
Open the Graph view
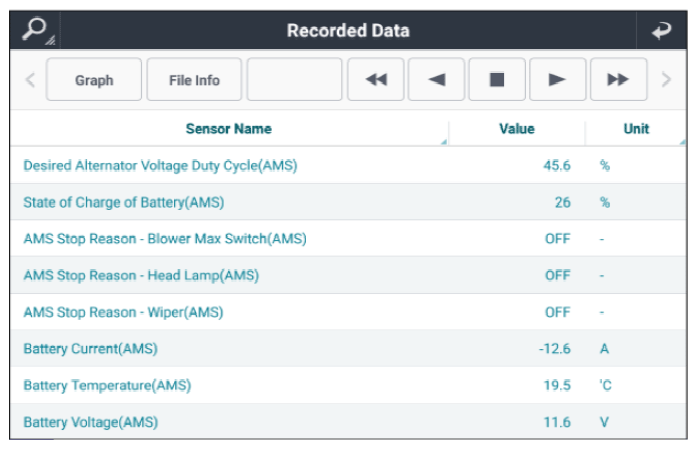pyautogui.click(x=94, y=80)
